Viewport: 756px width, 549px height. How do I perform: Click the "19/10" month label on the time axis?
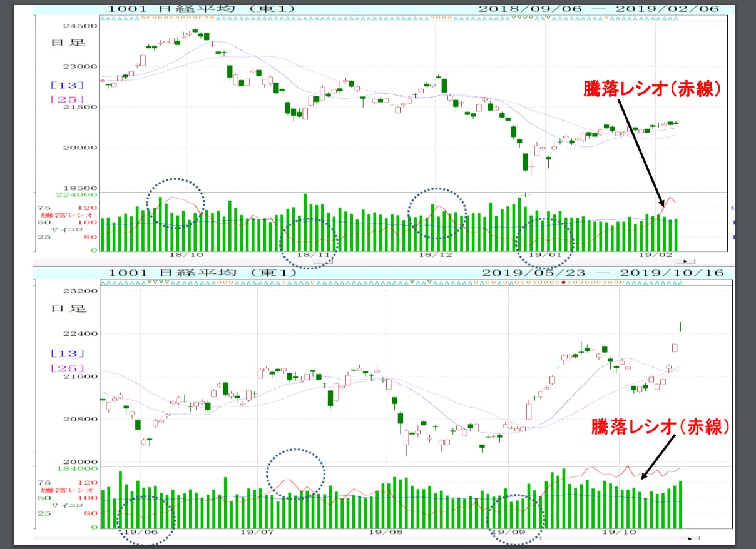[620, 531]
